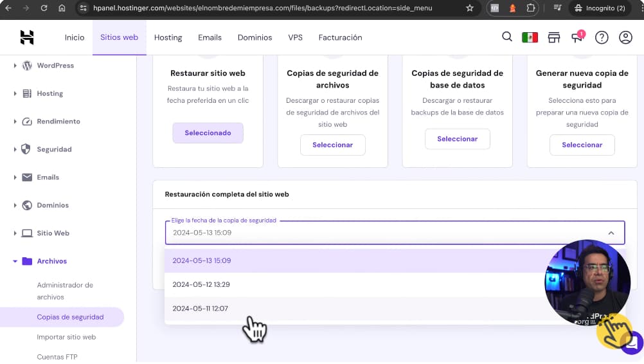Click the Sitio Web laptop icon
This screenshot has height=364, width=644.
tap(27, 233)
